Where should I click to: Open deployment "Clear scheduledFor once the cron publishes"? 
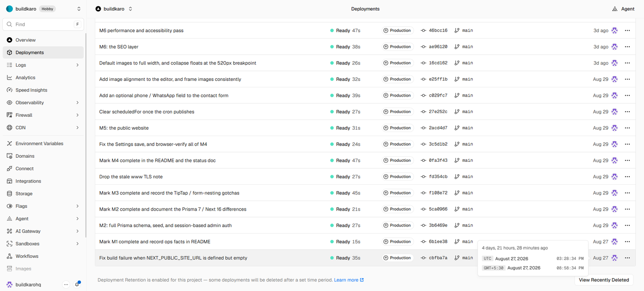pyautogui.click(x=147, y=112)
